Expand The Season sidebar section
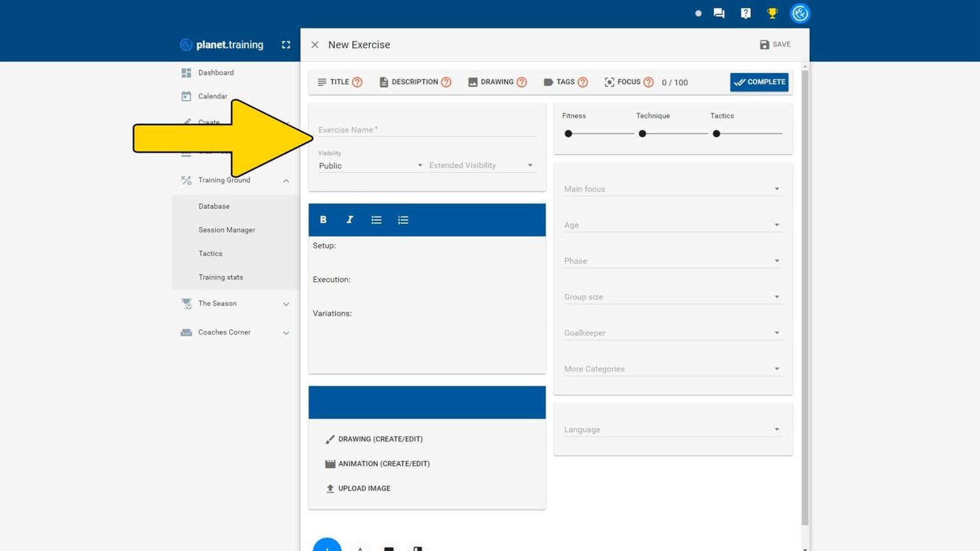This screenshot has width=980, height=551. 286,304
